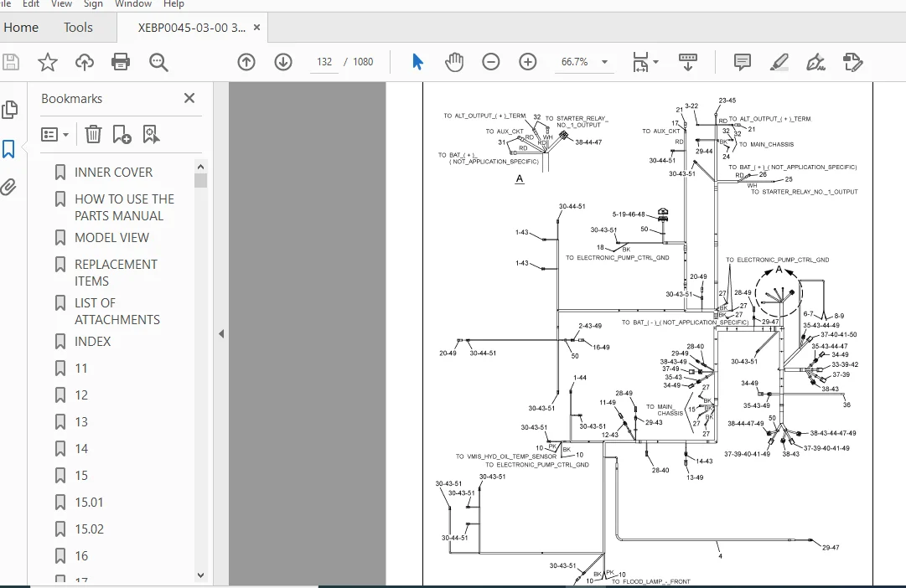Select bookmark 14
The image size is (906, 588).
(x=81, y=449)
